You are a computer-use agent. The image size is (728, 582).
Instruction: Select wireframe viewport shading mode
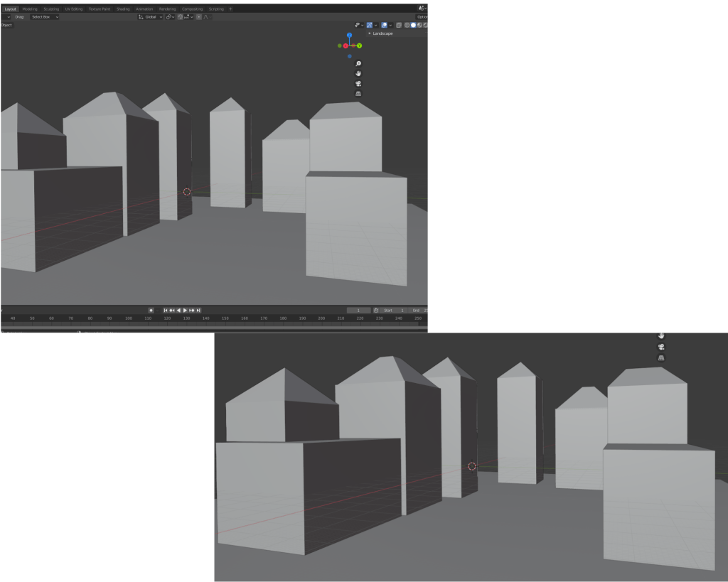click(407, 25)
